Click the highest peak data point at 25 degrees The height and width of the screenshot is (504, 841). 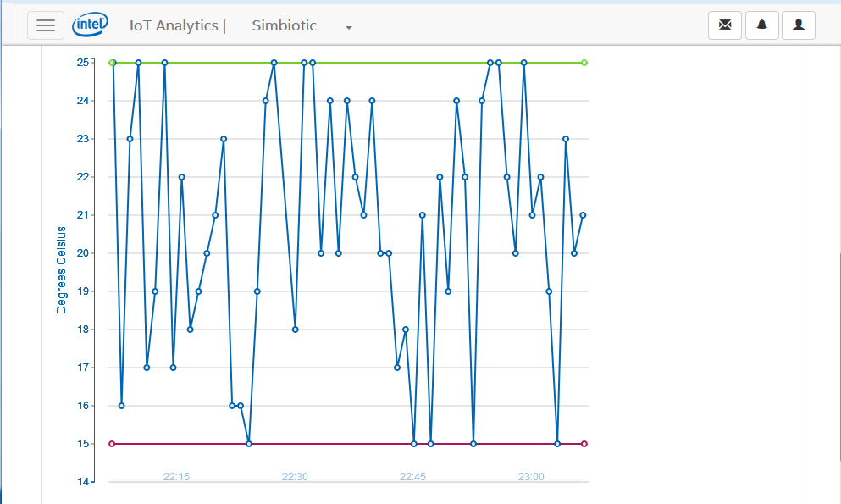click(273, 62)
